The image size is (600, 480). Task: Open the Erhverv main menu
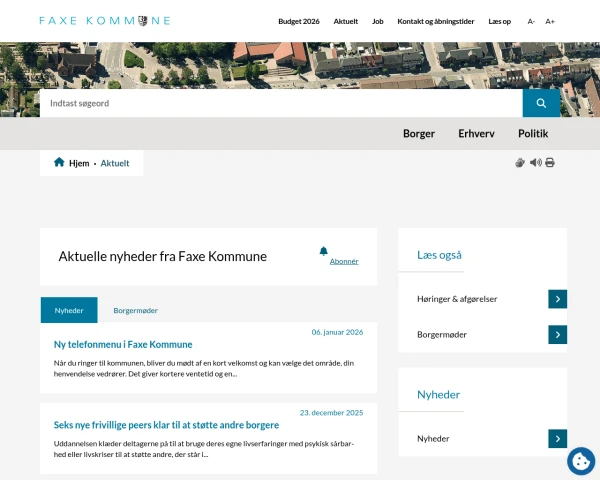[x=476, y=134]
